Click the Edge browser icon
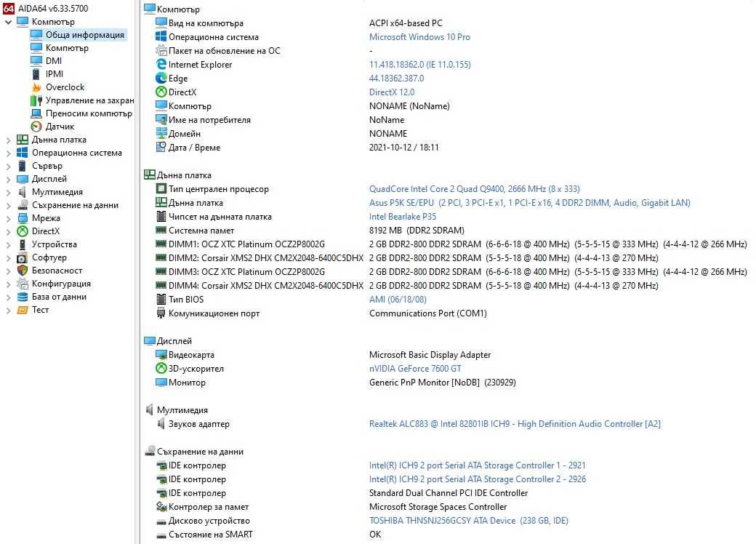The width and height of the screenshot is (756, 544). tap(161, 78)
